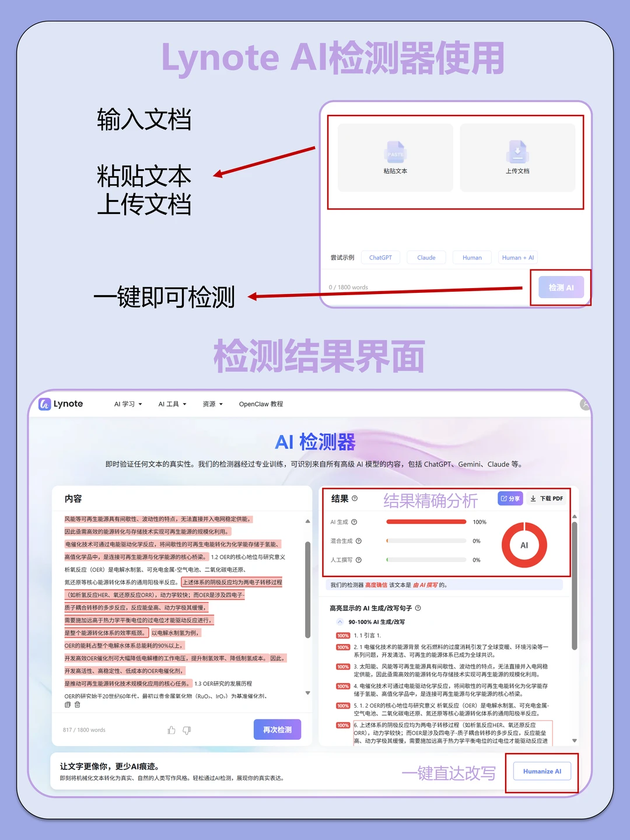Open the OpenClaw 教程 menu item
The image size is (630, 840).
tap(261, 404)
